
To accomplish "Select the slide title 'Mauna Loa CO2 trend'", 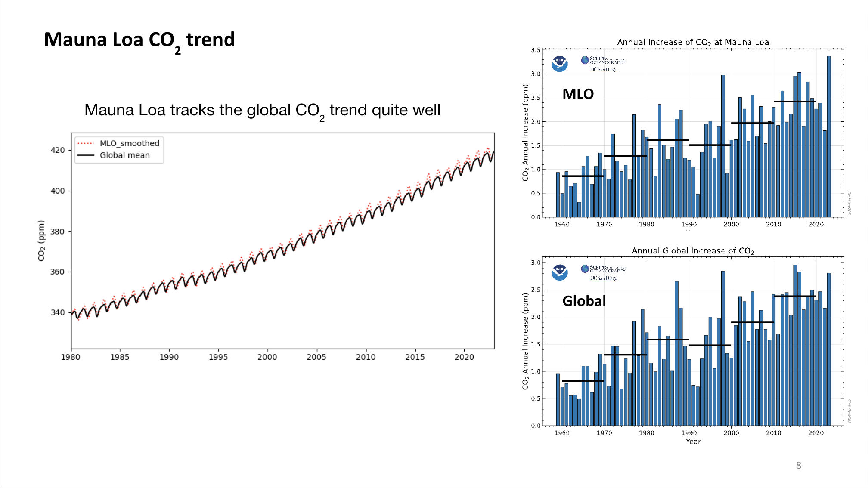I will tap(139, 40).
